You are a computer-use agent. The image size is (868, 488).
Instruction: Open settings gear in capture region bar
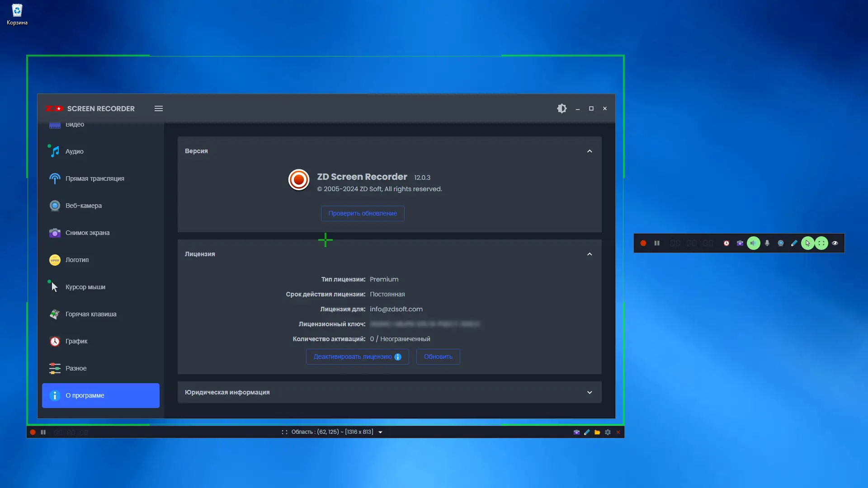[608, 432]
